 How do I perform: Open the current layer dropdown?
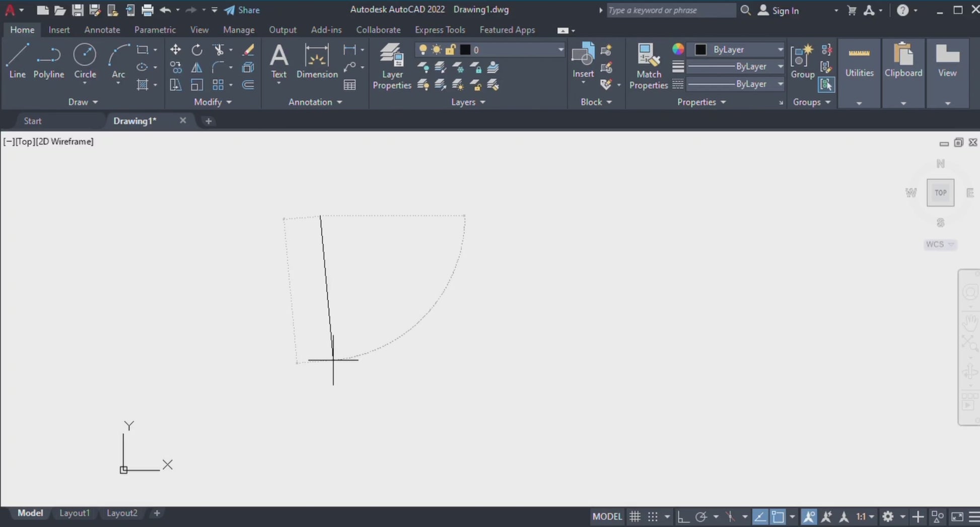pos(560,50)
